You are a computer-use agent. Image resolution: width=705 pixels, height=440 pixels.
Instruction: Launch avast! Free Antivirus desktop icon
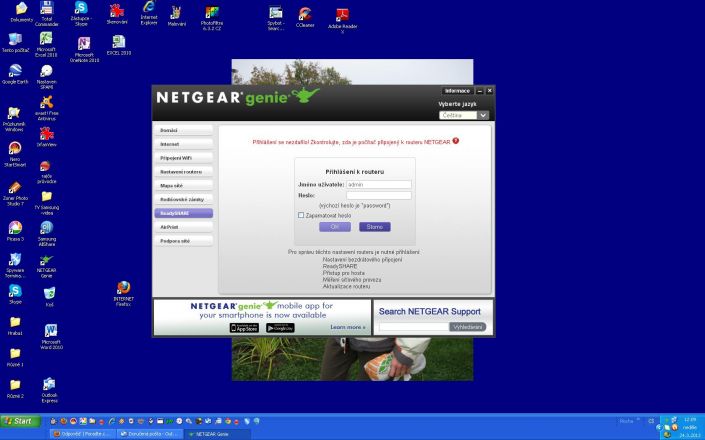pyautogui.click(x=47, y=108)
